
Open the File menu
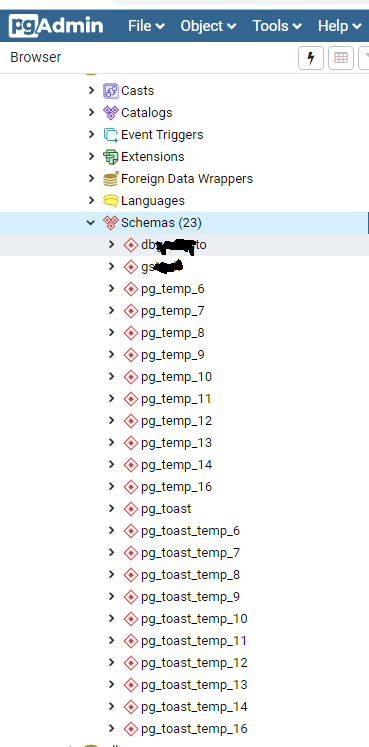coord(146,26)
